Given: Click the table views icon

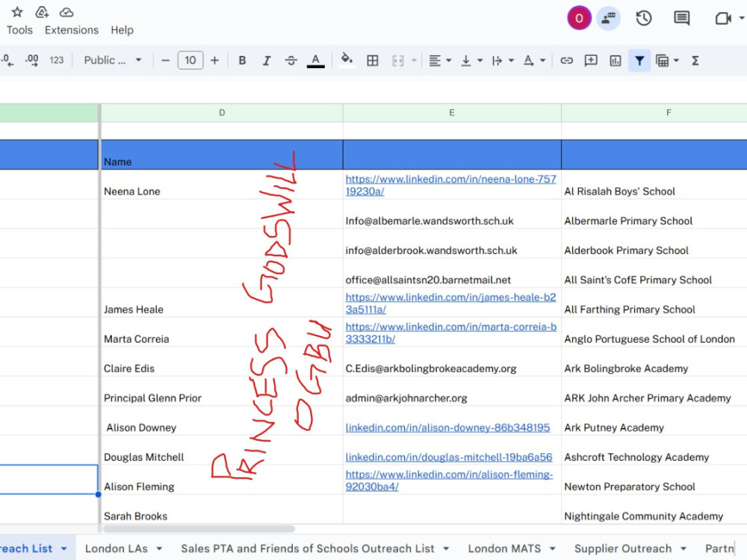Looking at the screenshot, I should (x=662, y=60).
